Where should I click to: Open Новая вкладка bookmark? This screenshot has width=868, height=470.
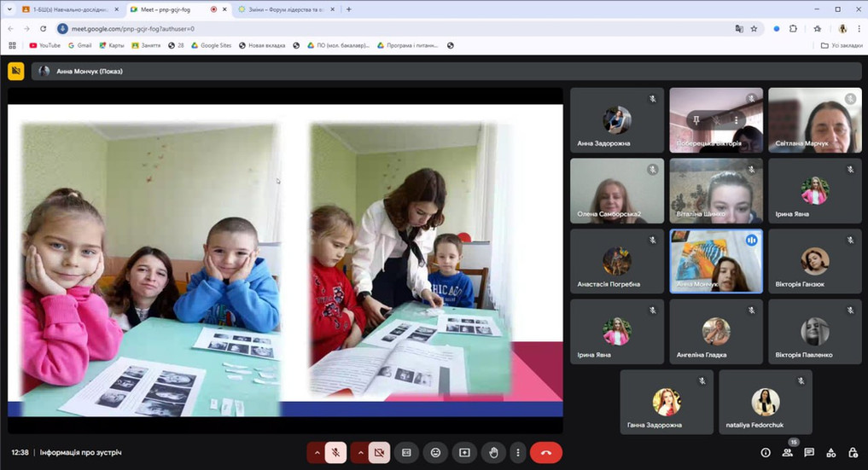pos(262,45)
